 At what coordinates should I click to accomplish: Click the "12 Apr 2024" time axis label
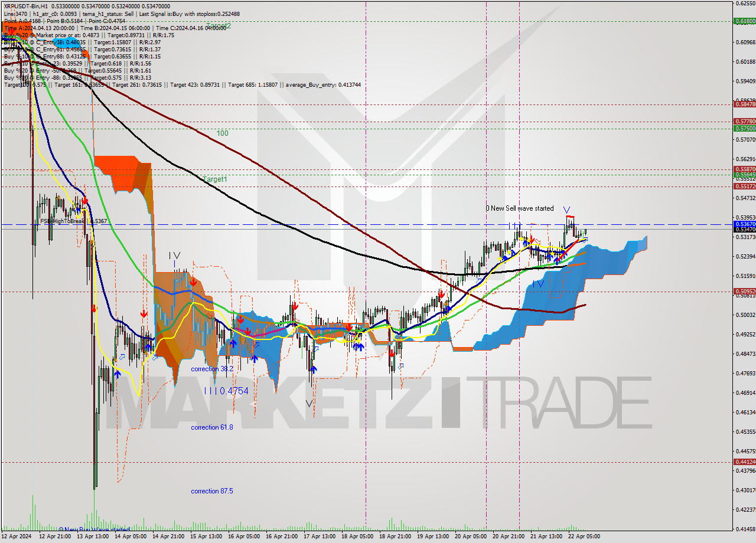coord(17,537)
